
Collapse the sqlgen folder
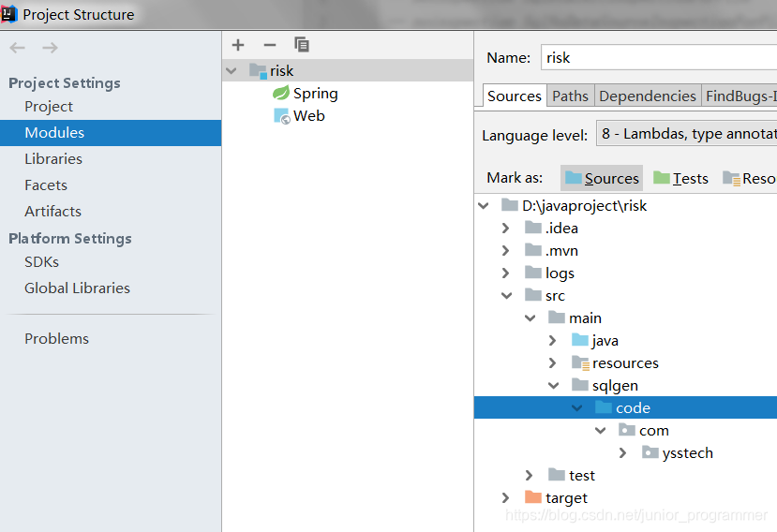tap(554, 385)
